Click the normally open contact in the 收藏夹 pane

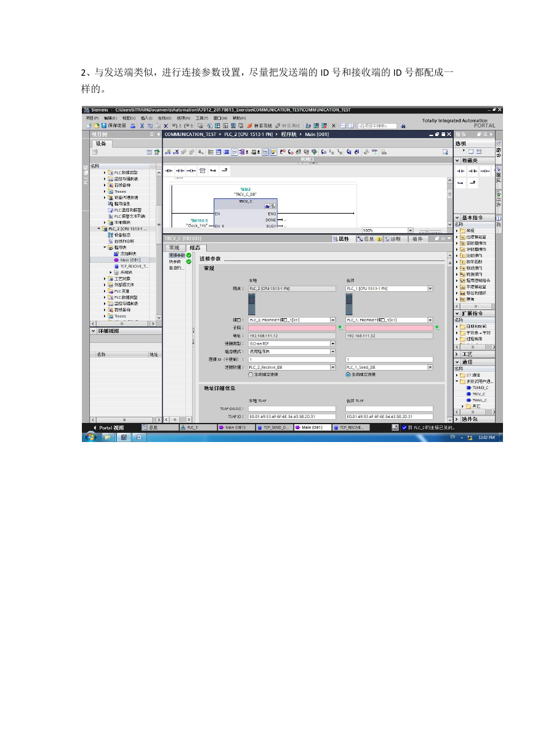[x=462, y=171]
